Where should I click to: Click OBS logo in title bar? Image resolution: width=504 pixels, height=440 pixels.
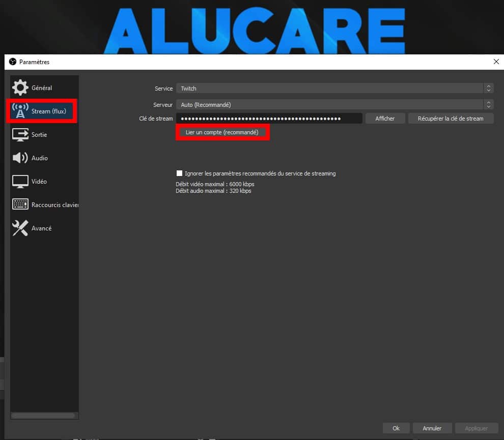(13, 62)
